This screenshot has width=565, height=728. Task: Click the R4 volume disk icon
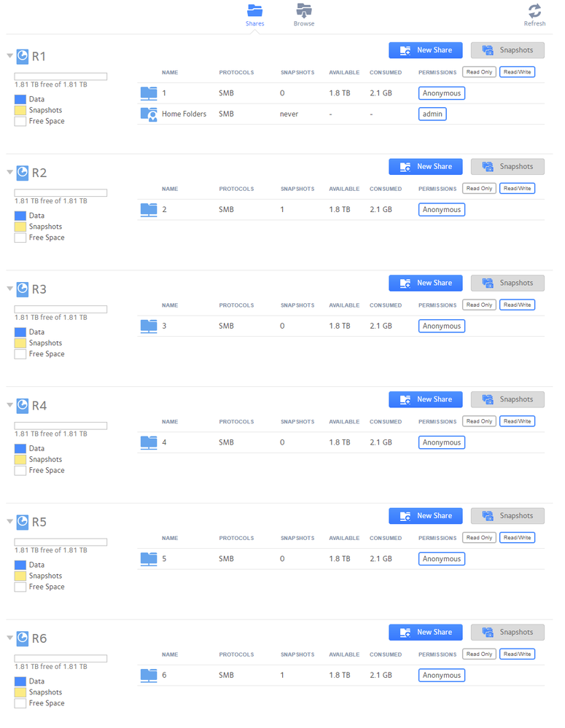23,405
